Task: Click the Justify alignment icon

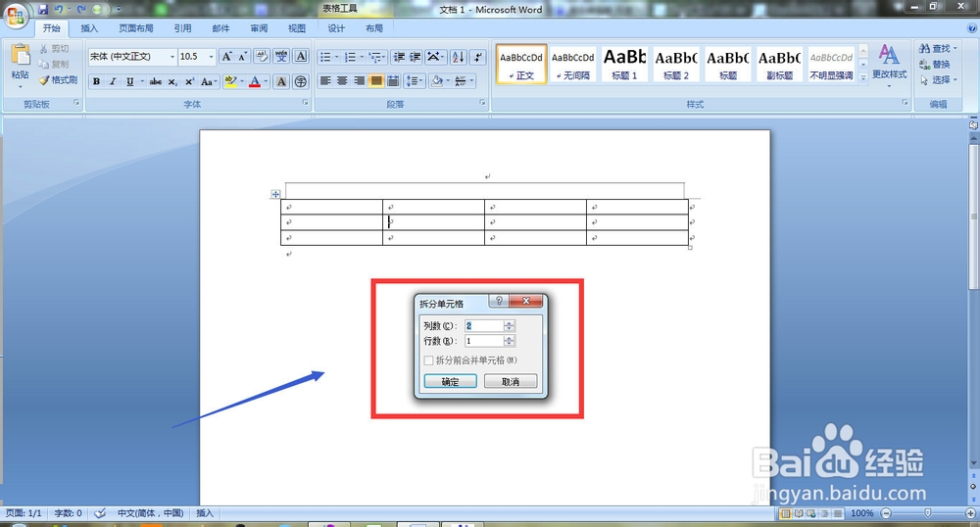Action: point(375,81)
